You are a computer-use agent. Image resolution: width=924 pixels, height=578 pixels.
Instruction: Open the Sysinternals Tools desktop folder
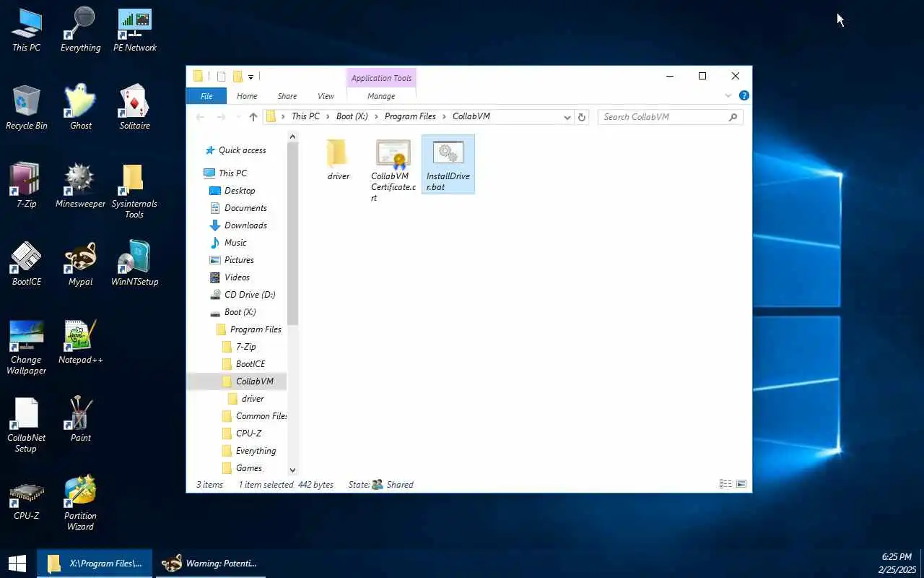click(x=134, y=191)
